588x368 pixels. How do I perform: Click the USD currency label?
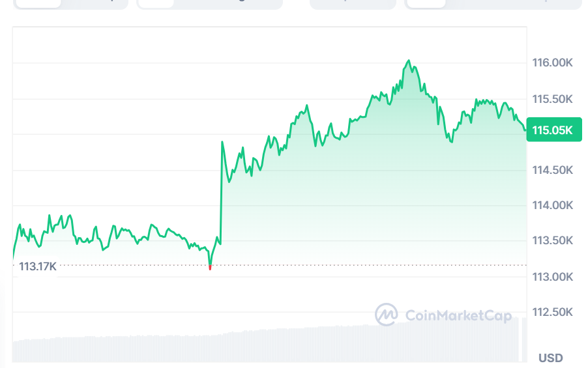click(550, 358)
